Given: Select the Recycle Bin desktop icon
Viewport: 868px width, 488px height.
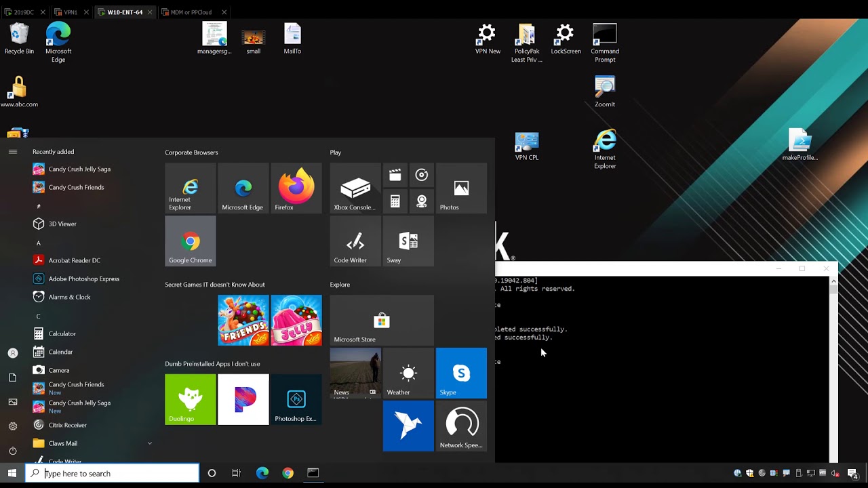Looking at the screenshot, I should pos(19,39).
